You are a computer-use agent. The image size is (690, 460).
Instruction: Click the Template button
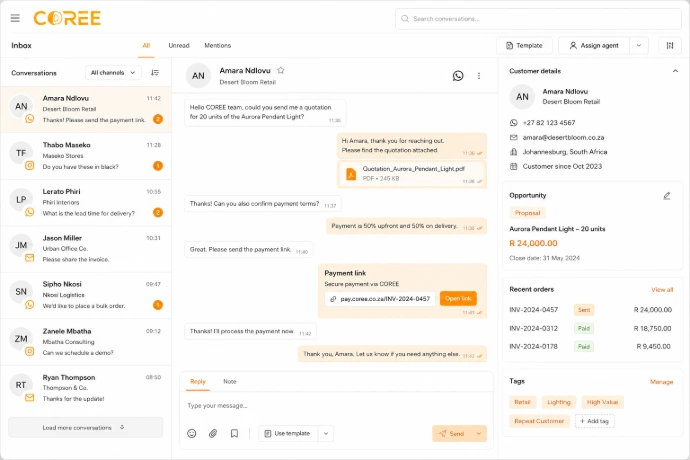coord(524,45)
